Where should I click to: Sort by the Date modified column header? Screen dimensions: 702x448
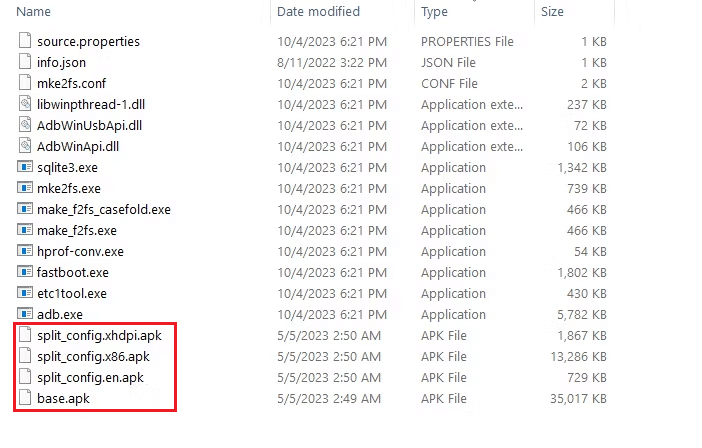[x=317, y=12]
